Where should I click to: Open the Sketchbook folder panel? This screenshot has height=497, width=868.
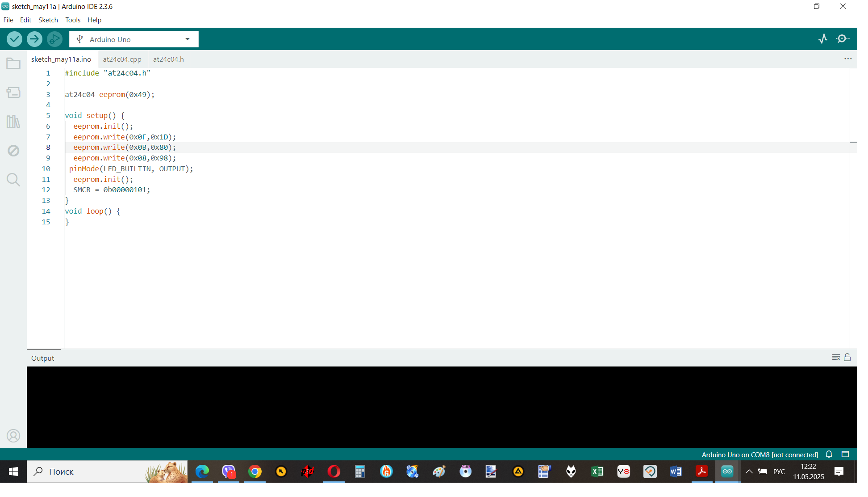pos(13,63)
